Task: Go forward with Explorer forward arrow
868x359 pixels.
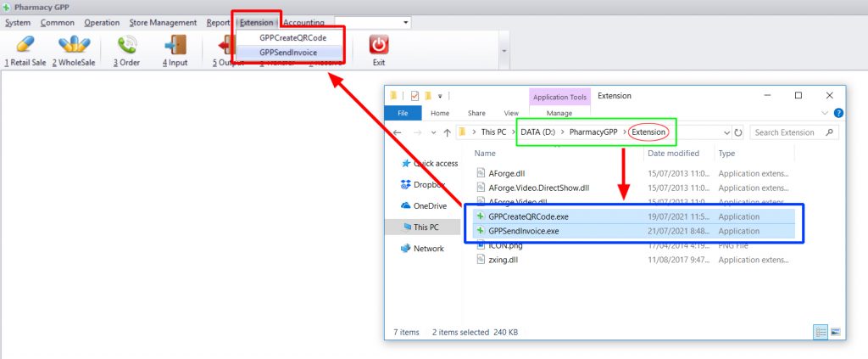Action: (418, 132)
